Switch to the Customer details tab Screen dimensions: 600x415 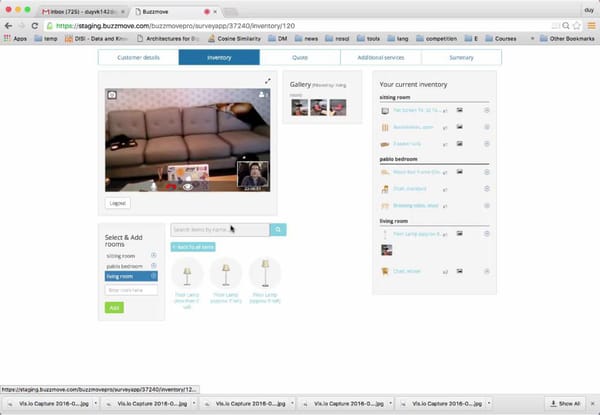[x=138, y=57]
